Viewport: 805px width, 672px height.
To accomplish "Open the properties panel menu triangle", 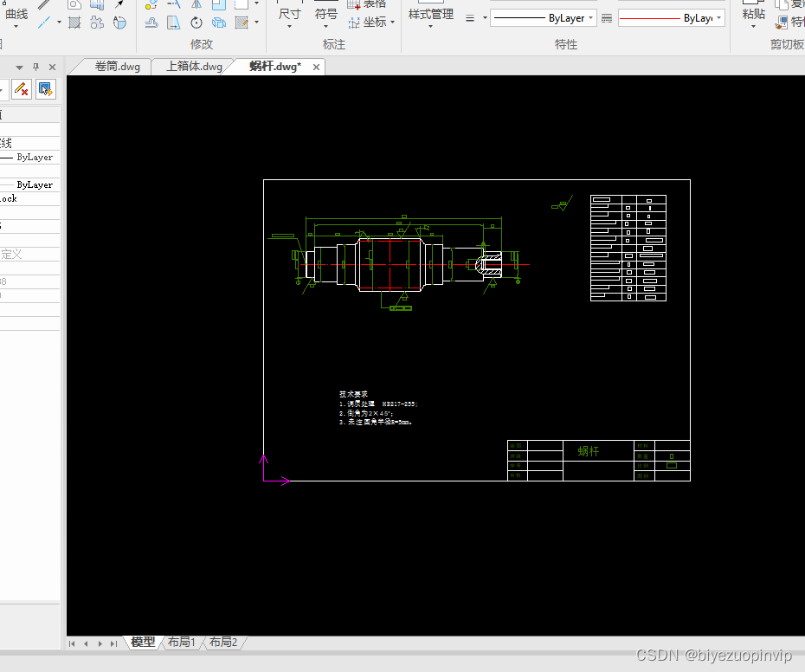I will (20, 68).
